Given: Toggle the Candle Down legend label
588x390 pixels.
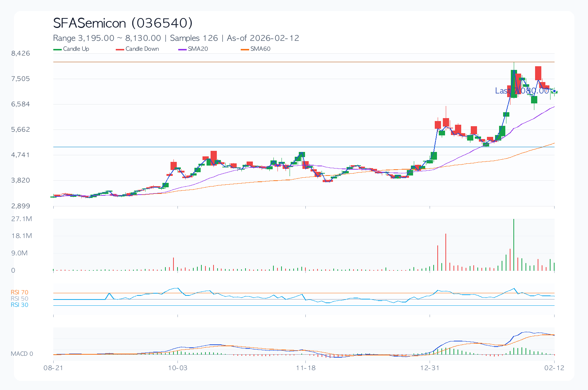Looking at the screenshot, I should pos(142,49).
